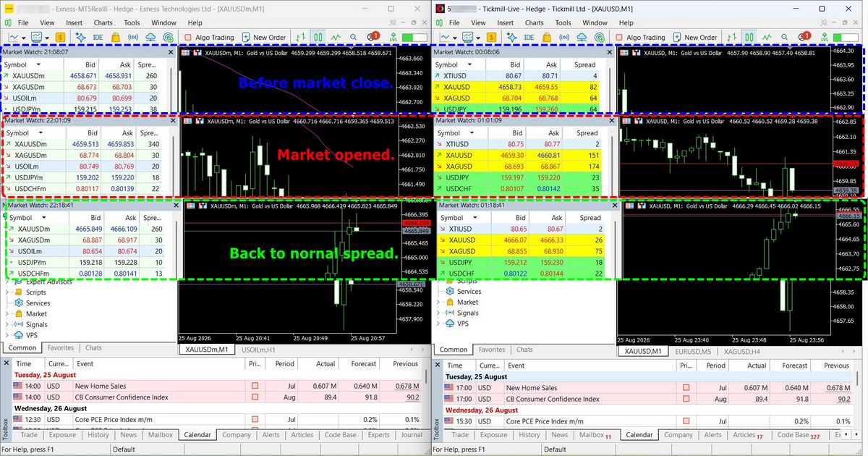Tick priority box for CB Consumer Confidence in Tickmill

coord(686,399)
